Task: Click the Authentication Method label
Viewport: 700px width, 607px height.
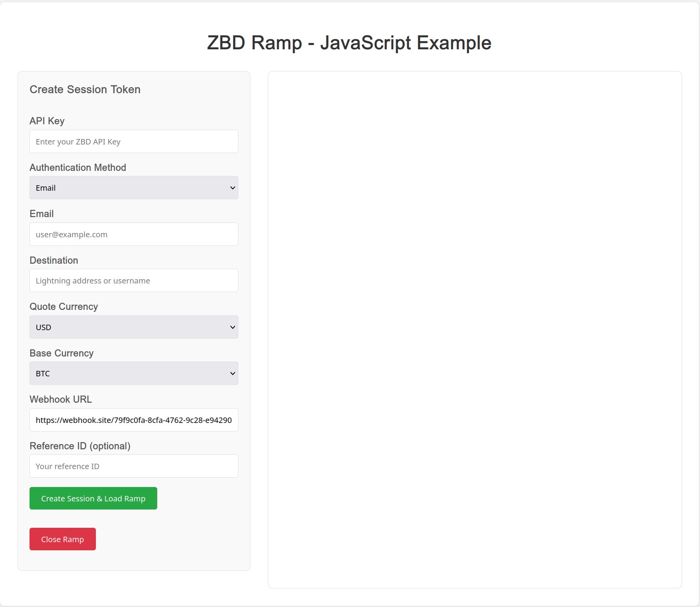Action: [78, 167]
